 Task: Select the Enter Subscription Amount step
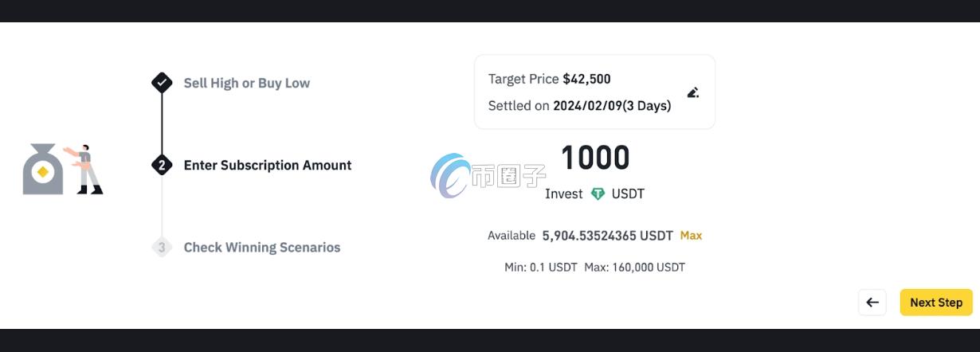tap(267, 165)
